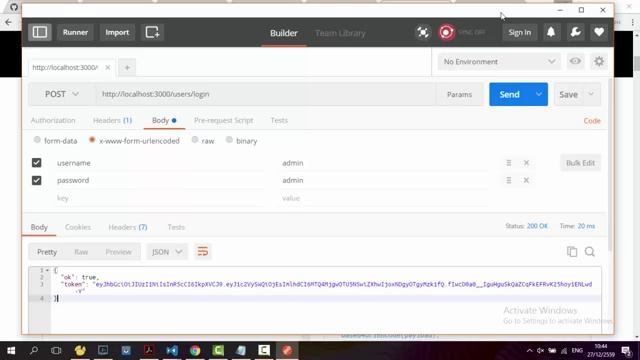The image size is (640, 360).
Task: Open the wrench settings menu
Action: (x=576, y=32)
